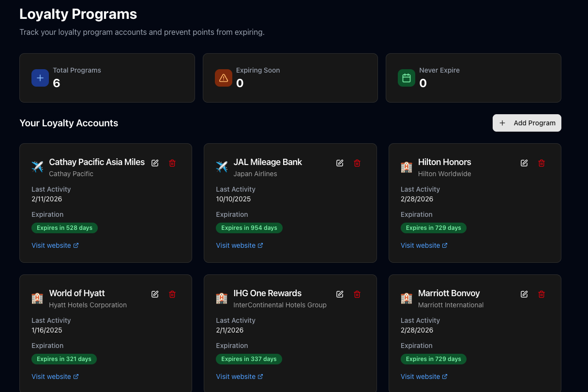Open JAL Mileage Bank website link
Screen dimensions: 588x392
(240, 245)
